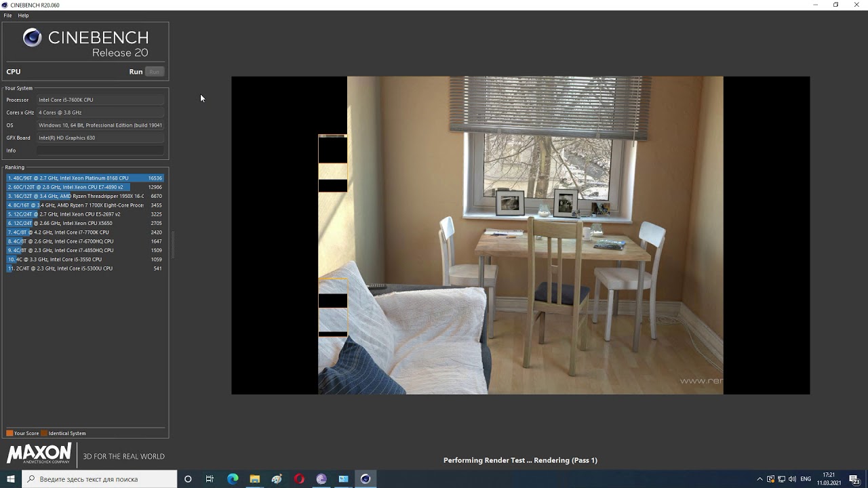Select the Xeon Platinum 8168 ranking row
The height and width of the screenshot is (488, 868).
(x=85, y=178)
